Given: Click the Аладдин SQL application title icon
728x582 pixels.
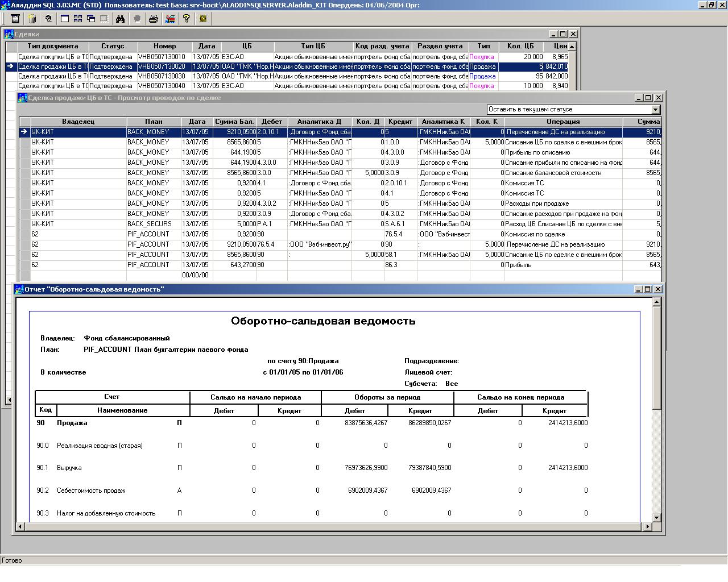Looking at the screenshot, I should [5, 5].
